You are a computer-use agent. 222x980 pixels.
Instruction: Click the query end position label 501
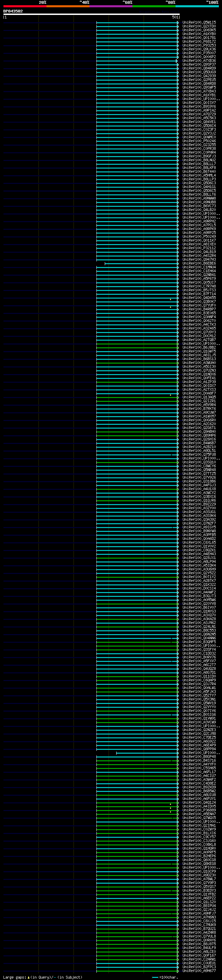point(175,17)
